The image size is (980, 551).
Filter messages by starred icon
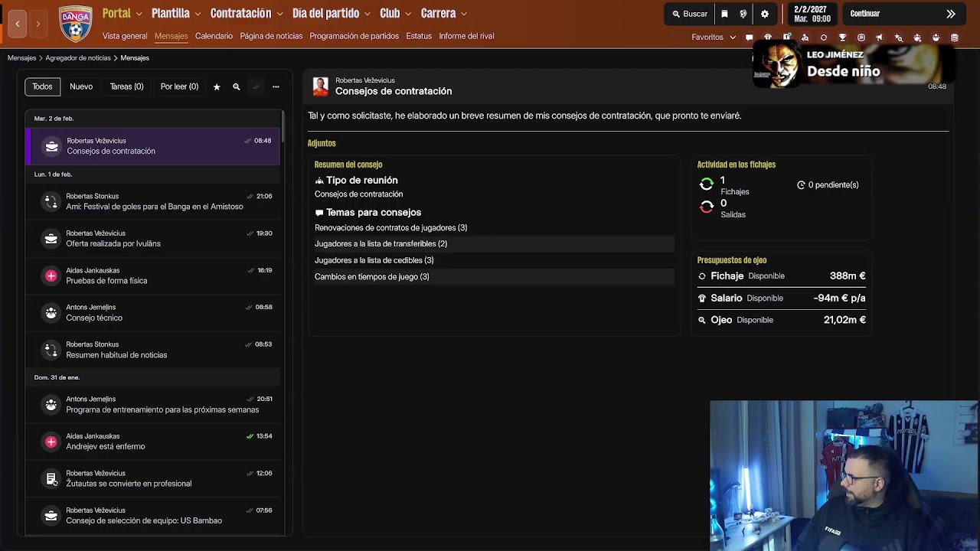217,87
